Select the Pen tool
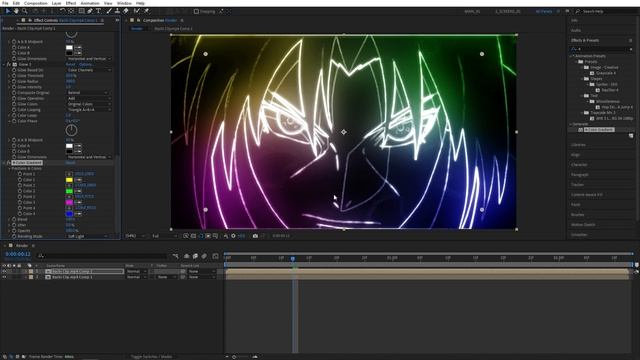The width and height of the screenshot is (640, 360). click(x=90, y=11)
